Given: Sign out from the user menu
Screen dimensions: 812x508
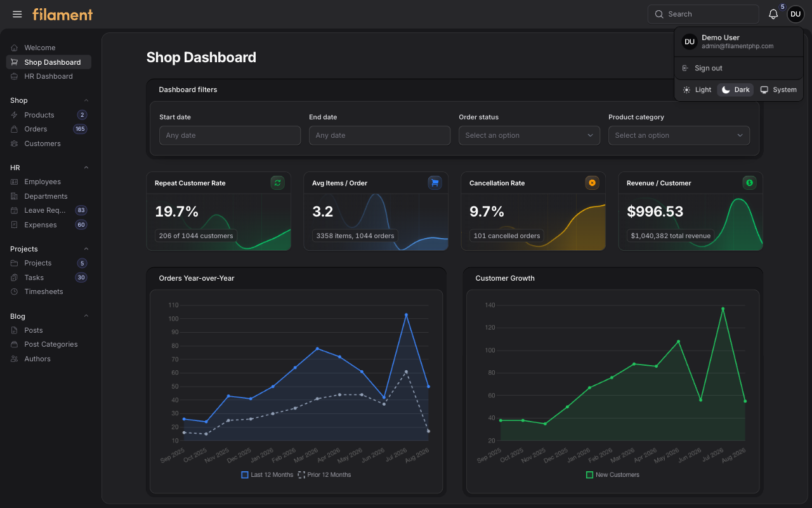Looking at the screenshot, I should 739,68.
